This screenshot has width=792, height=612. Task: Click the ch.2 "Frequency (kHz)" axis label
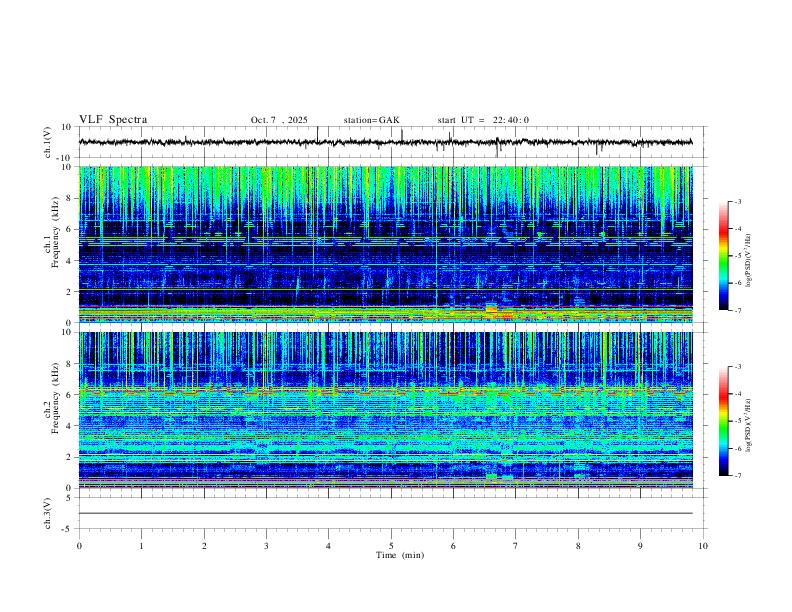tap(55, 398)
